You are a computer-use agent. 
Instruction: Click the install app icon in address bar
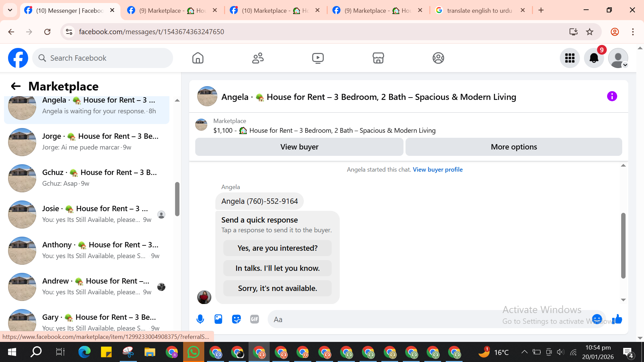[574, 32]
